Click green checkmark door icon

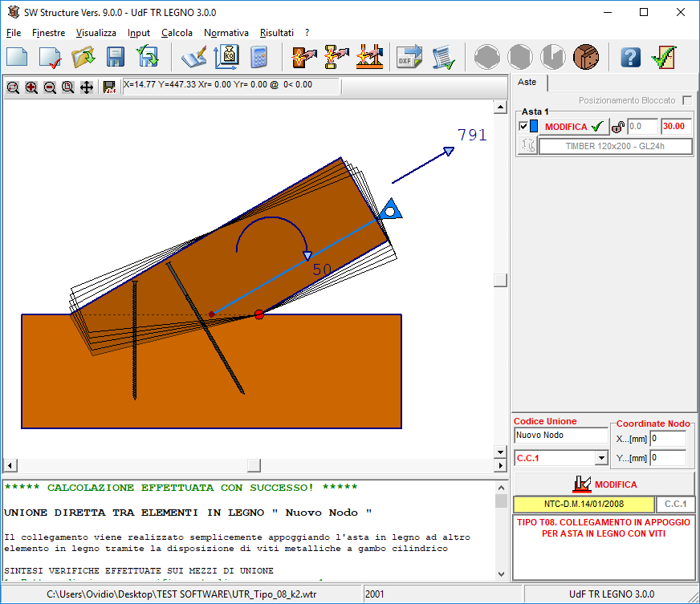tap(664, 57)
